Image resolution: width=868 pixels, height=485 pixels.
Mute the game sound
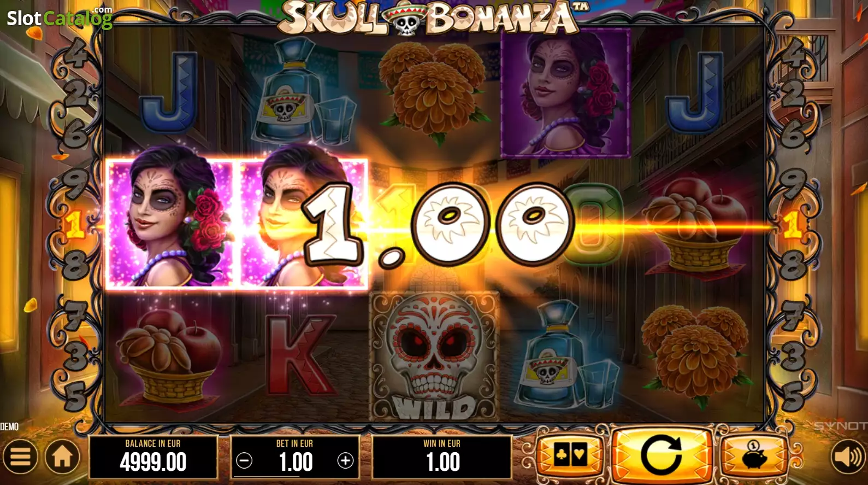(848, 457)
